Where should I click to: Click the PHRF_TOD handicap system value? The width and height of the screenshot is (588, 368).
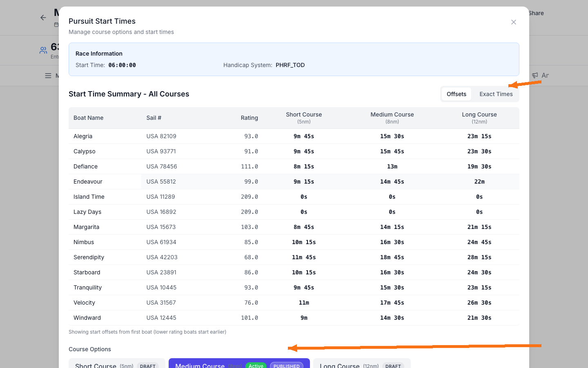point(290,65)
